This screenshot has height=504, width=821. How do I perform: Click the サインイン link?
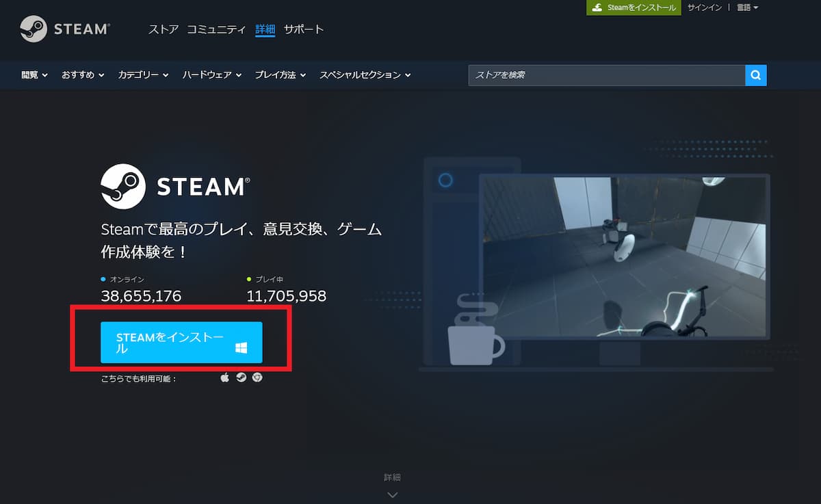(705, 8)
